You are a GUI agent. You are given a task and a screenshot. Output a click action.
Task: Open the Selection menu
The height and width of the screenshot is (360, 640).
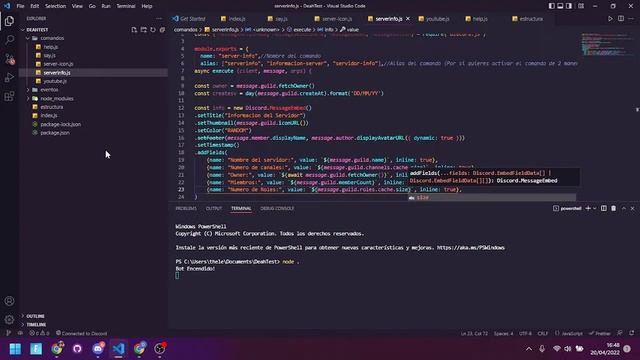[x=55, y=6]
